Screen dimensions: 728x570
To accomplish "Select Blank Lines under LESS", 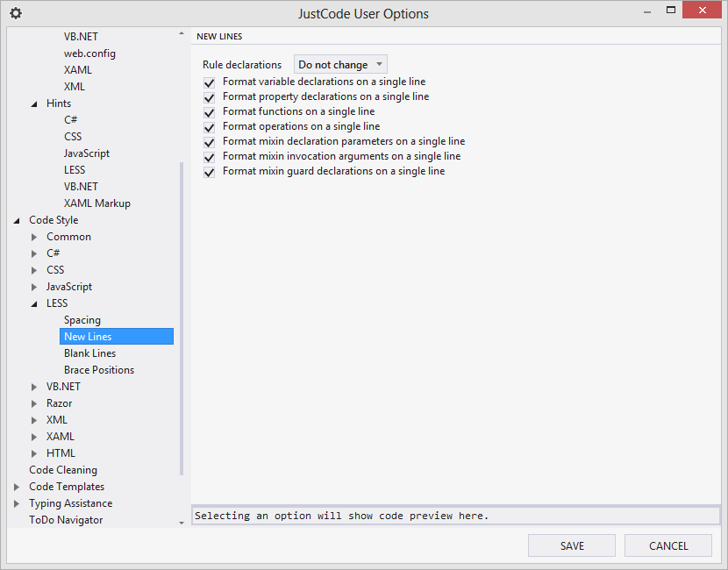I will click(89, 353).
